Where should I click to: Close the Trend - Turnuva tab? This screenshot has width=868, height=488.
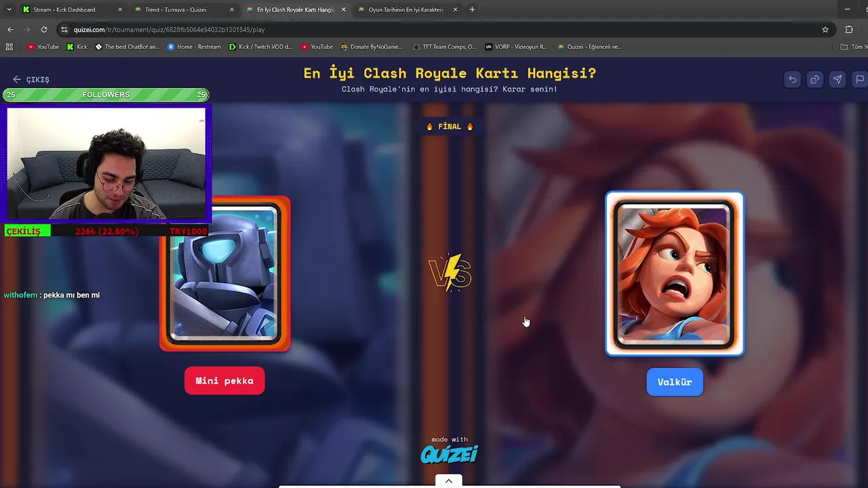tap(232, 9)
